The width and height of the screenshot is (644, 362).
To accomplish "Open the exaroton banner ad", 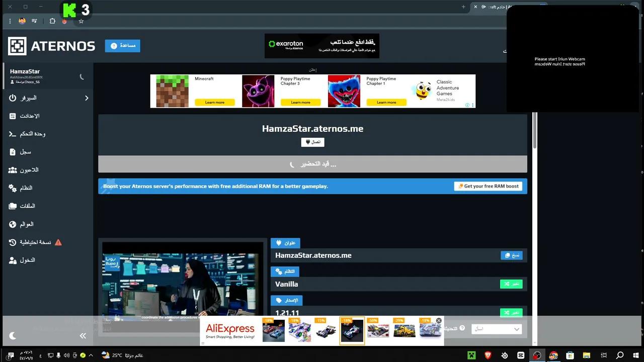I will click(322, 46).
